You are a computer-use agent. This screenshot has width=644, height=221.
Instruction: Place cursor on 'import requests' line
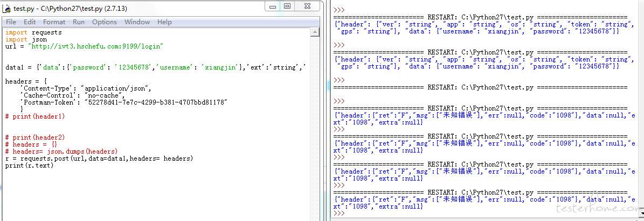click(33, 32)
